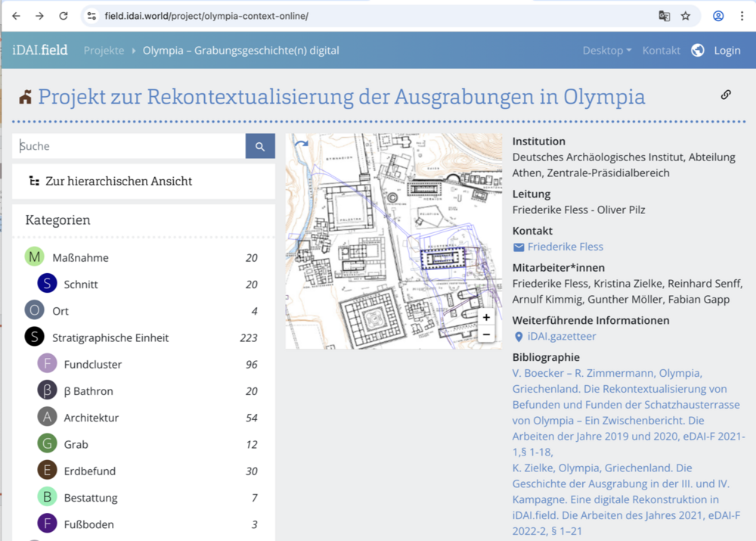Click the browser reload icon
The width and height of the screenshot is (756, 541).
[x=64, y=16]
